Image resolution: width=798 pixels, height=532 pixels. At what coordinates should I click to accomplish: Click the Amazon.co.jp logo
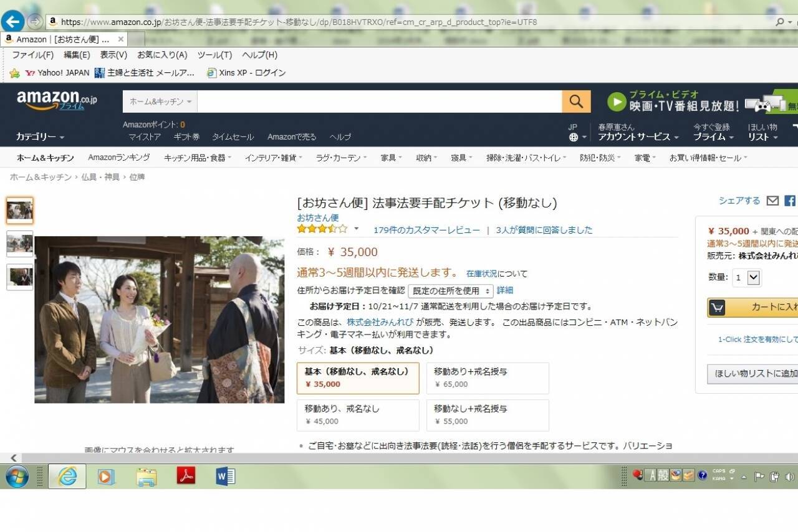coord(56,100)
